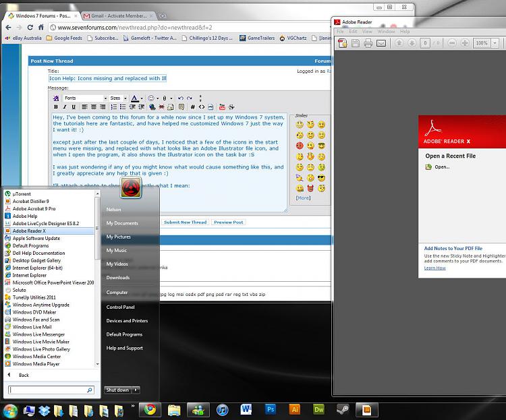Switch to Windows 7 Forums tab
The width and height of the screenshot is (506, 420).
coord(43,16)
